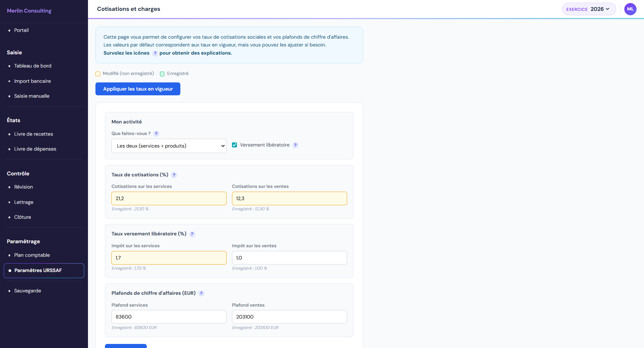Click the Impôt sur les ventes field
The image size is (644, 348).
[289, 258]
